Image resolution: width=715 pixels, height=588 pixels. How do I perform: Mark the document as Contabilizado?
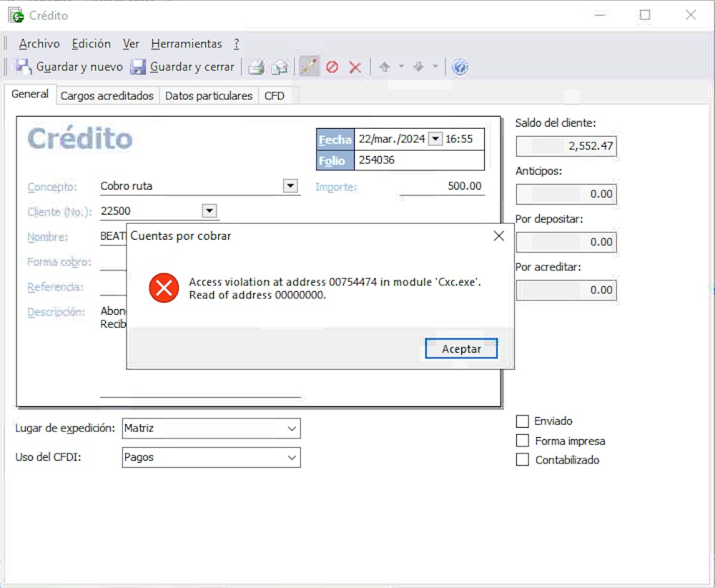(523, 460)
